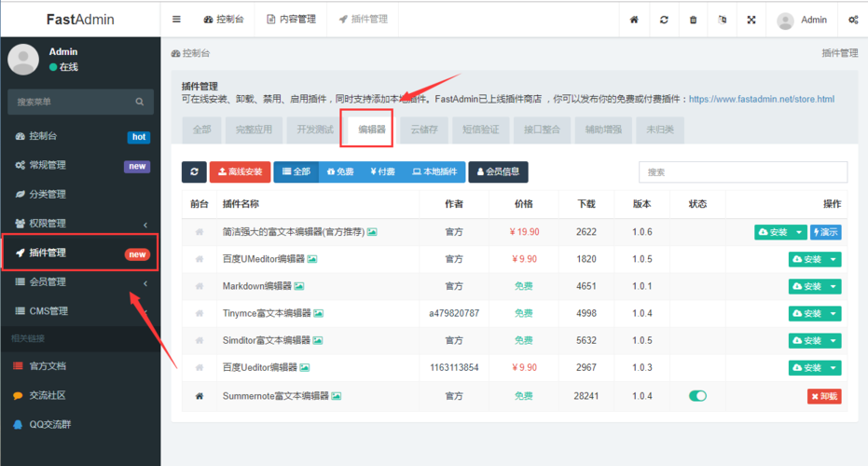This screenshot has width=868, height=466.
Task: Select the 编辑器 category tab
Action: (x=371, y=130)
